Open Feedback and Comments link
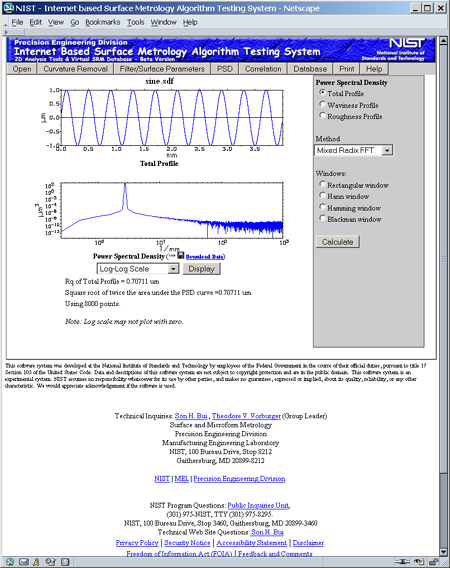Screen dimensions: 450x568 pyautogui.click(x=275, y=554)
